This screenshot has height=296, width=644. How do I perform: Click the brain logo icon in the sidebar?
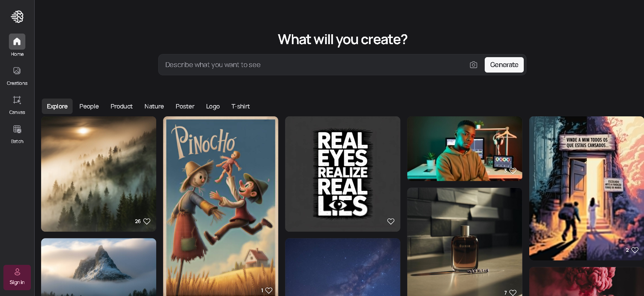[x=17, y=16]
